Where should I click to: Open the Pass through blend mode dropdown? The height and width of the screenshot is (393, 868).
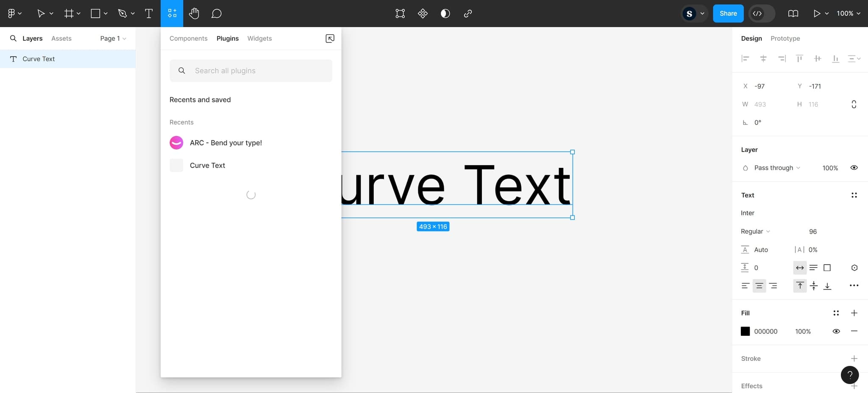coord(777,168)
